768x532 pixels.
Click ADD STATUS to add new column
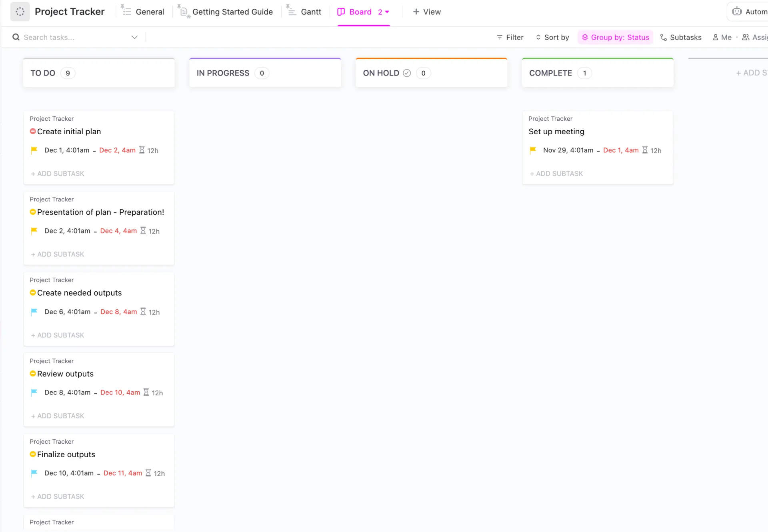click(x=752, y=73)
